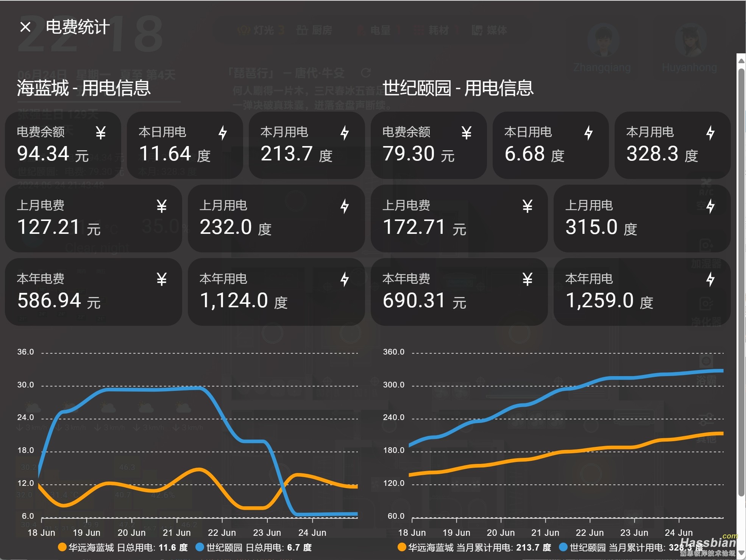View yearly bill 690.31 元
Image resolution: width=746 pixels, height=560 pixels.
pos(425,301)
